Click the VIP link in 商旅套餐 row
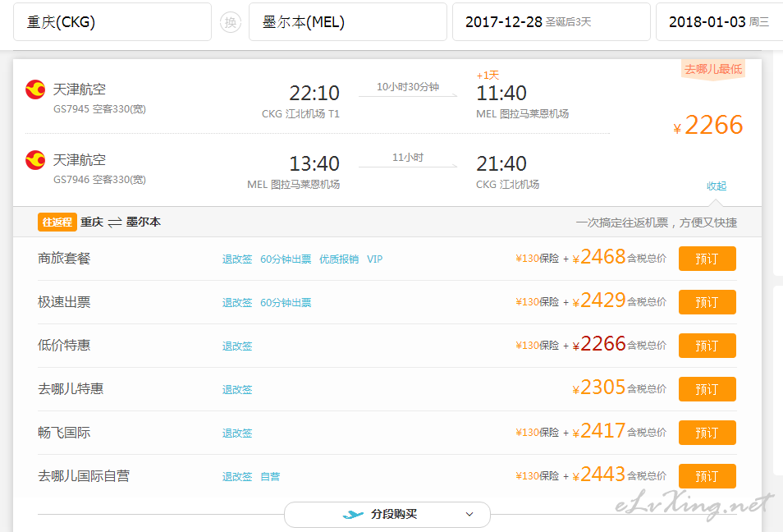The height and width of the screenshot is (532, 783). point(374,259)
